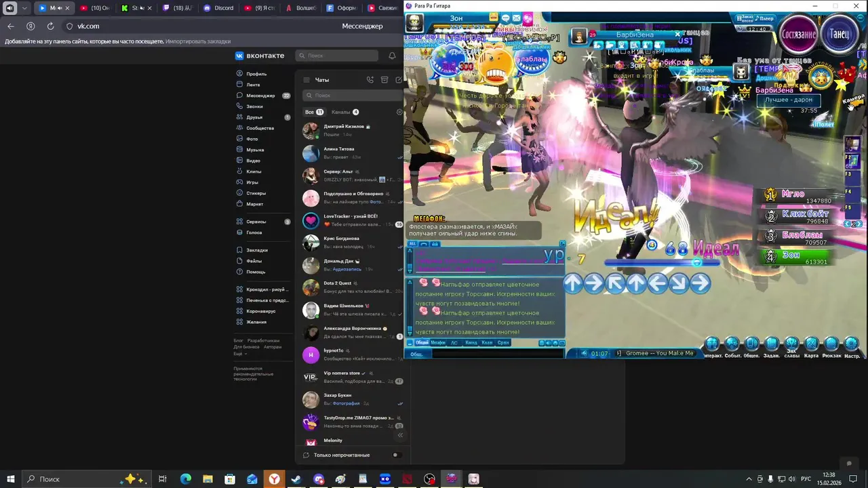Open Зал славы in game toolbar
The height and width of the screenshot is (488, 868).
tap(791, 344)
